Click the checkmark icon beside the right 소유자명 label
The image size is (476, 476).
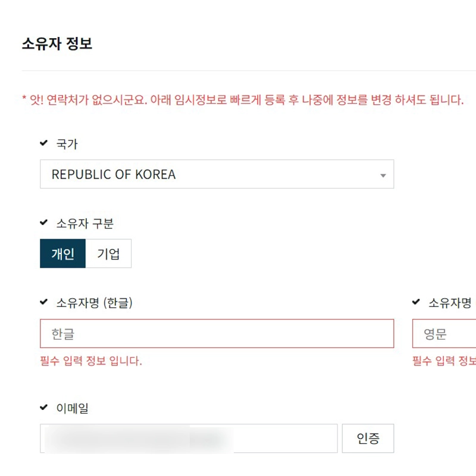[416, 302]
